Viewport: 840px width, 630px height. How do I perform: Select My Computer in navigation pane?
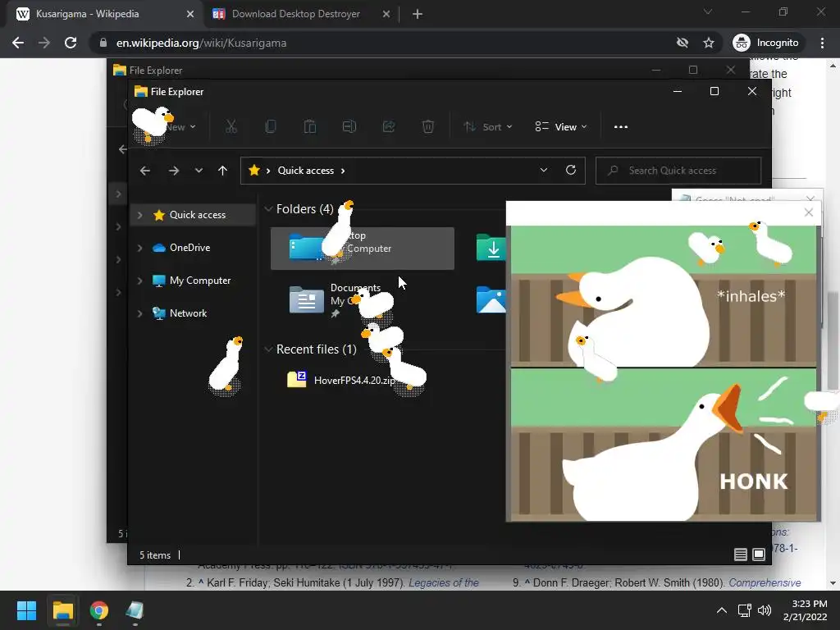(200, 281)
